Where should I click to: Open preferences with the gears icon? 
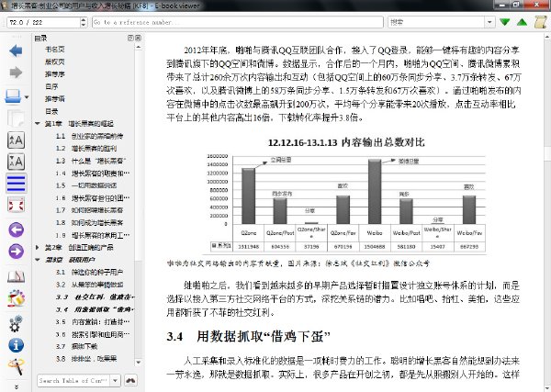(x=16, y=323)
